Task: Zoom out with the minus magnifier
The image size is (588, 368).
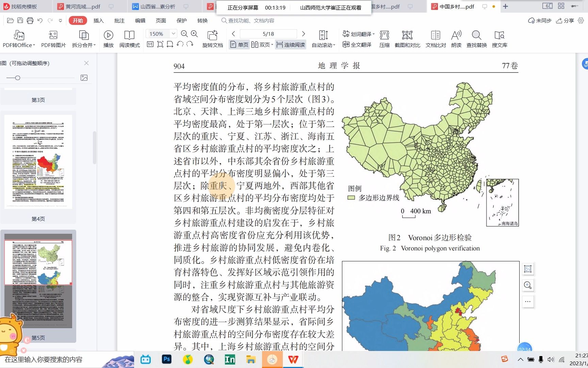Action: [184, 34]
